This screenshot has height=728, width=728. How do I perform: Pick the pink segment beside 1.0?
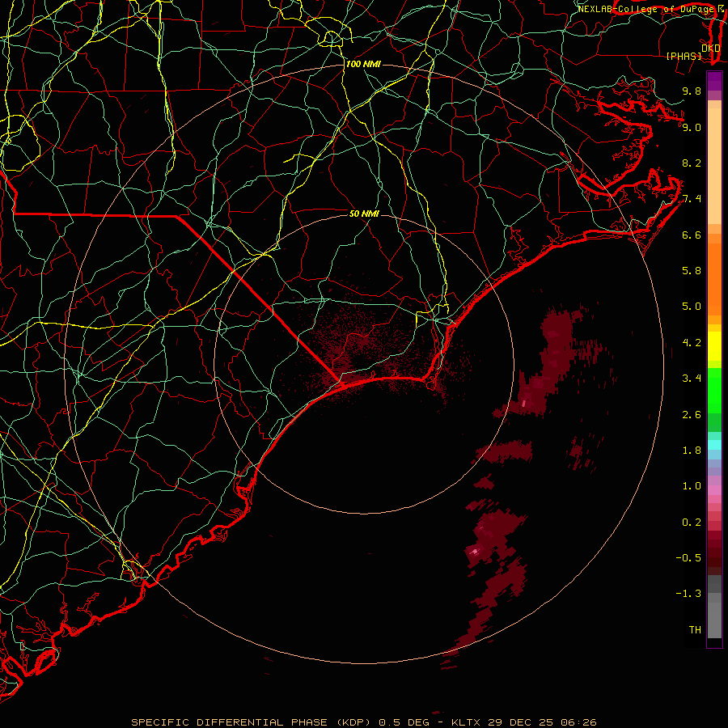(714, 490)
